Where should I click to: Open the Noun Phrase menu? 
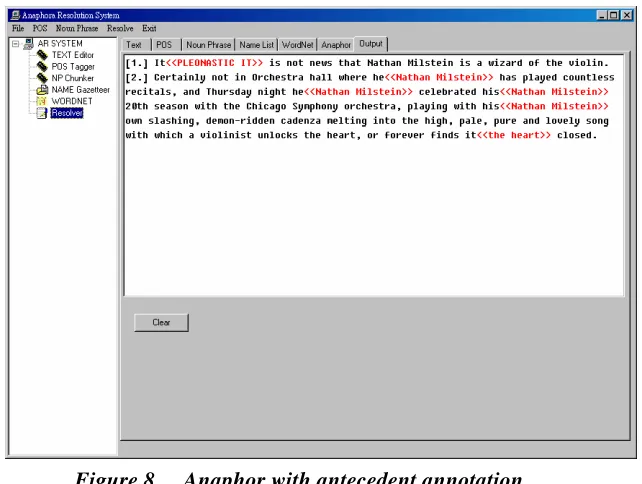tap(77, 28)
